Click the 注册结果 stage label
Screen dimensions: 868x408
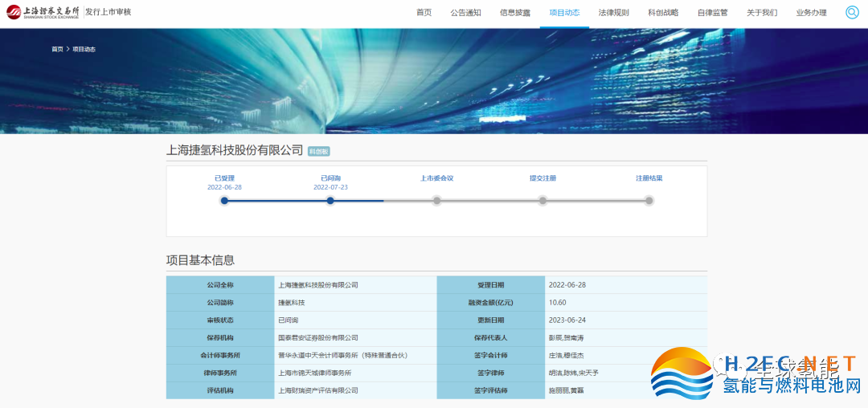click(649, 178)
